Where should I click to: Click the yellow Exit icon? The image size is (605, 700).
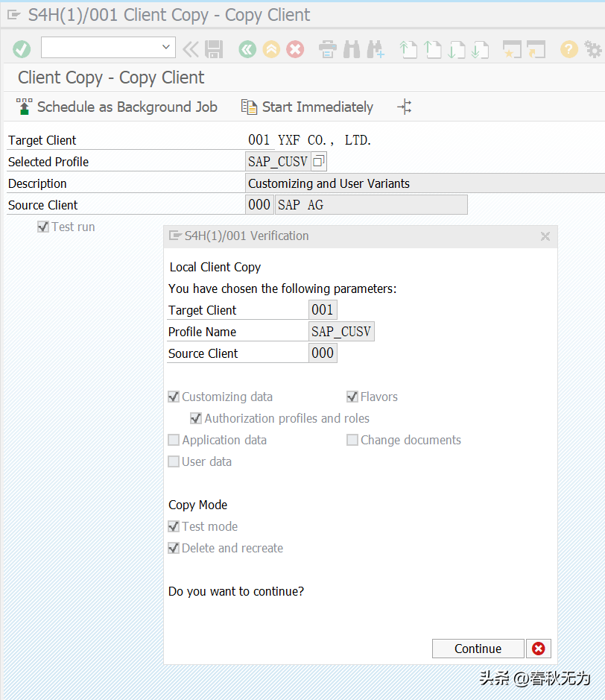[271, 49]
